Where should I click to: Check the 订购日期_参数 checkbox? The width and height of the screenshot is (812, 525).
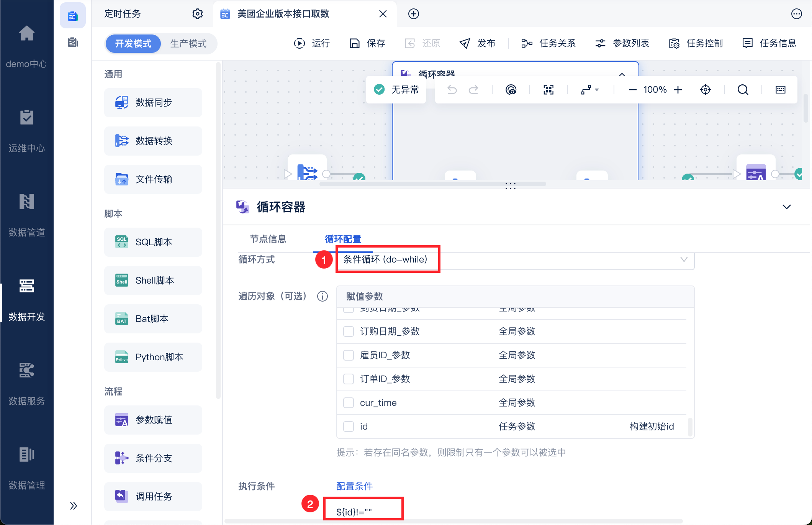[x=349, y=331]
